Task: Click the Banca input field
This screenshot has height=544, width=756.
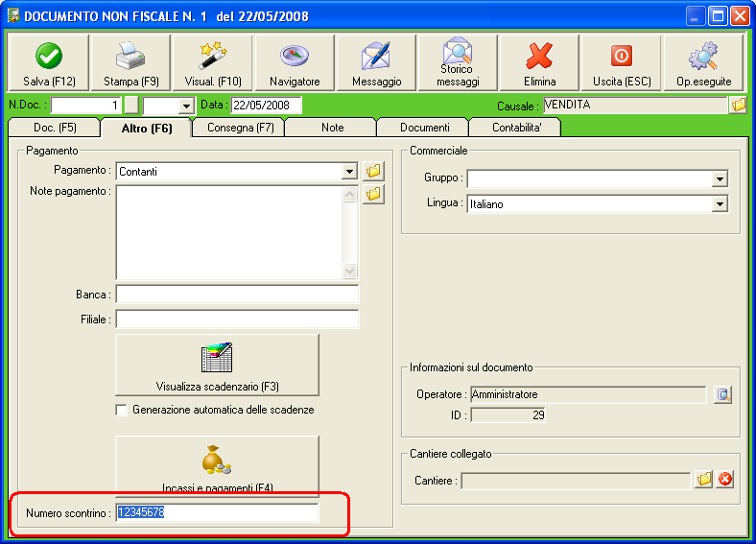Action: click(x=237, y=295)
